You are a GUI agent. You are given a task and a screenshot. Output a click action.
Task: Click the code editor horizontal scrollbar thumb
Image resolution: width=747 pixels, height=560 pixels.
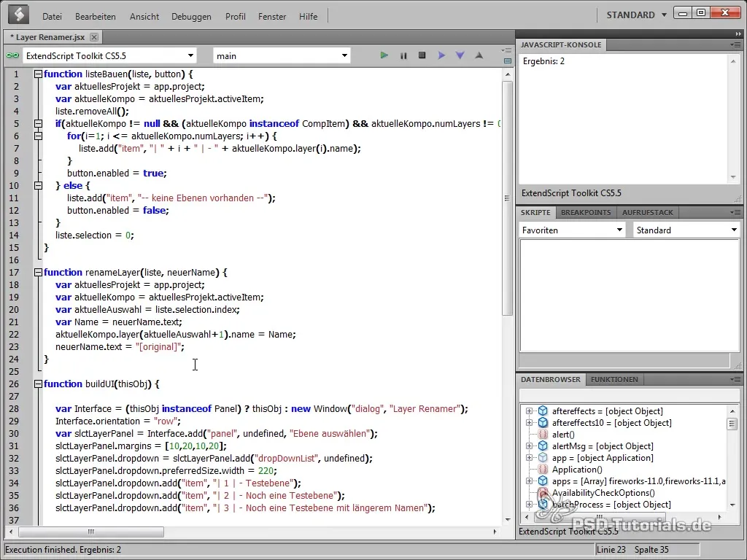pyautogui.click(x=91, y=532)
